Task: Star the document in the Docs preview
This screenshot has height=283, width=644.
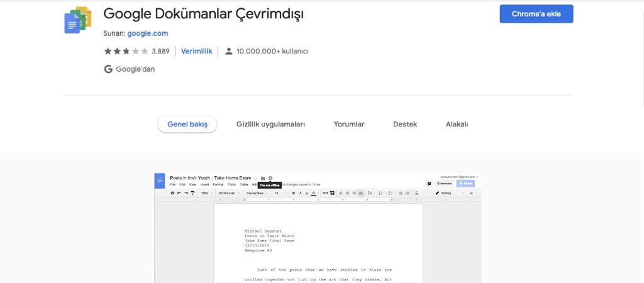Action: pos(255,178)
